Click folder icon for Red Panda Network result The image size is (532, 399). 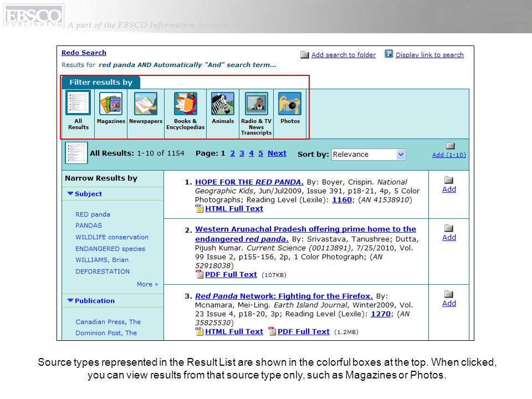coord(449,294)
